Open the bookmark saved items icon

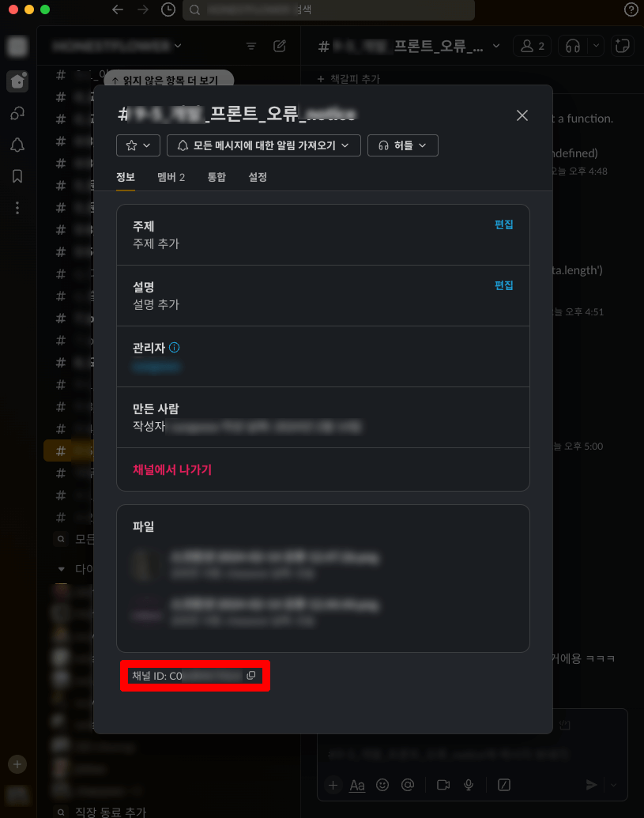coord(17,176)
